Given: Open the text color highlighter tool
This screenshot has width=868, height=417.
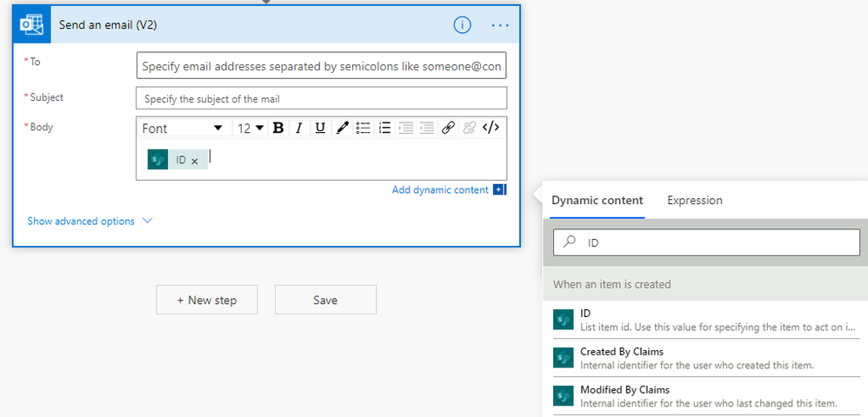Looking at the screenshot, I should (x=342, y=129).
